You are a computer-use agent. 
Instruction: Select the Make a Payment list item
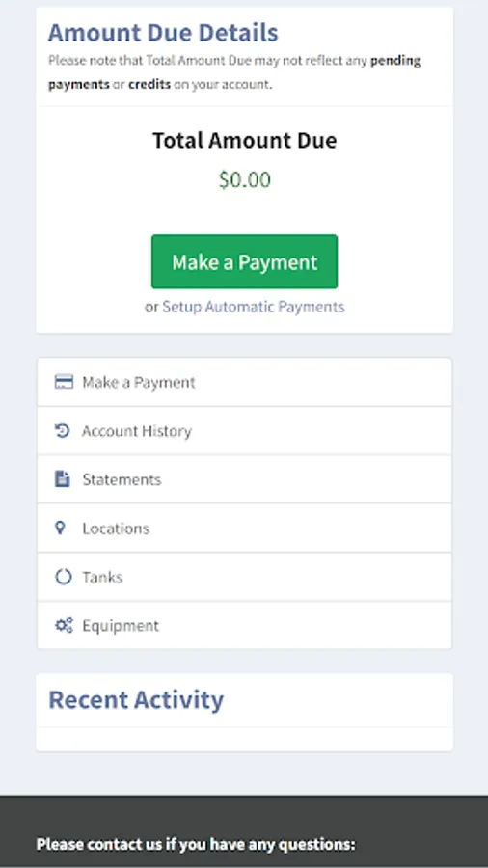click(245, 382)
